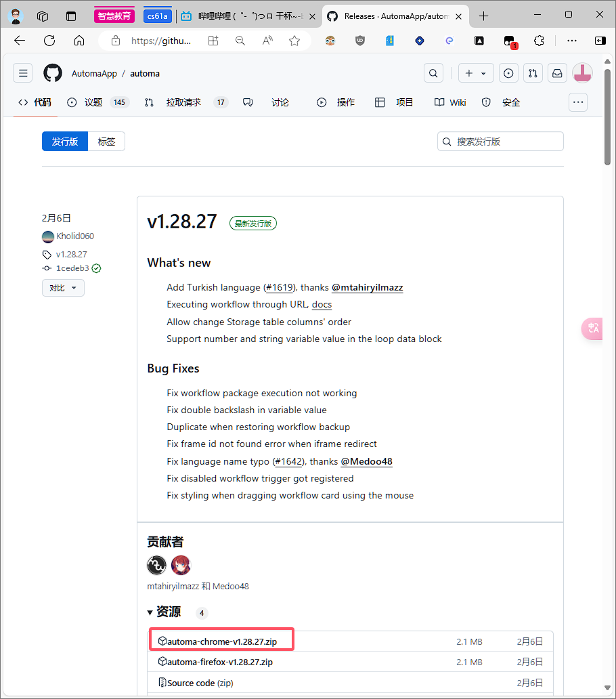
Task: Download Source code (zip)
Action: [x=200, y=683]
